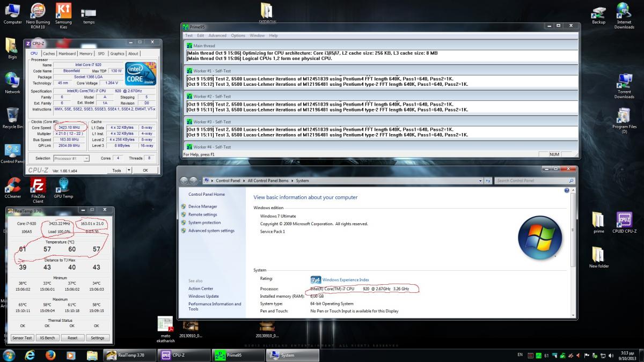Open Windows Update link in System window
The height and width of the screenshot is (362, 644).
pos(203,296)
